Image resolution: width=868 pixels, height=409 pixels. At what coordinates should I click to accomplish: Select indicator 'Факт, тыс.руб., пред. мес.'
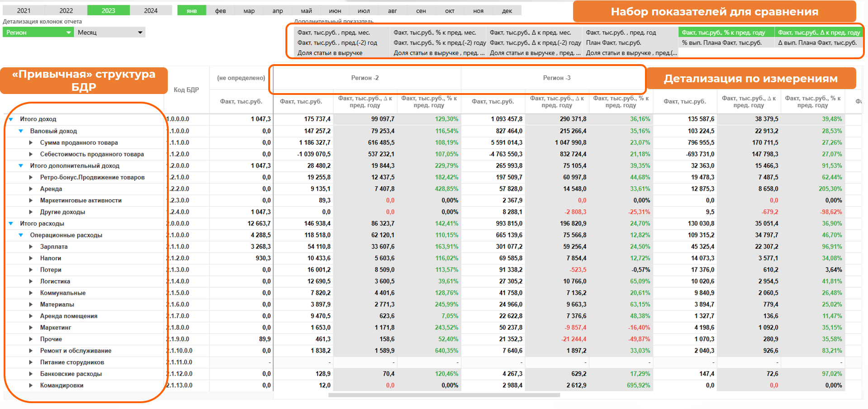[x=342, y=33]
